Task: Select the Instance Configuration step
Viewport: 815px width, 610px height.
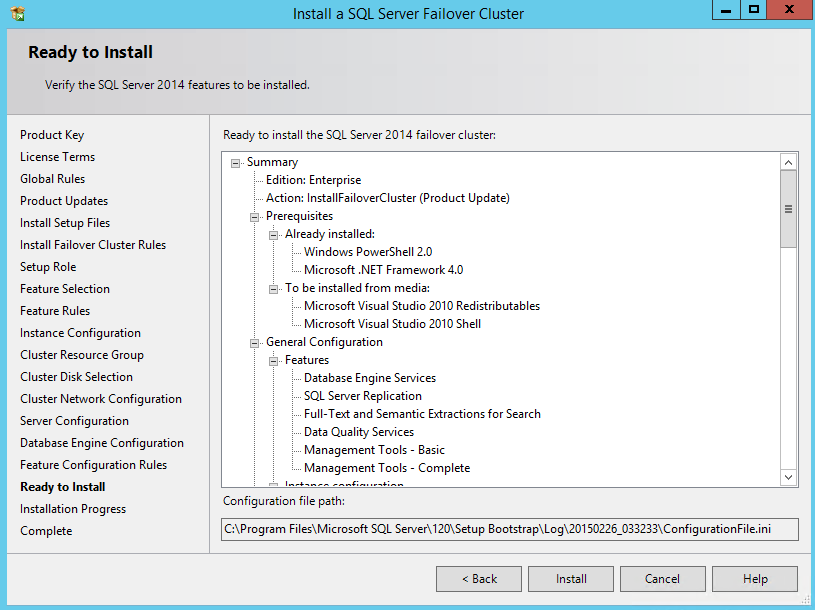Action: pos(81,333)
